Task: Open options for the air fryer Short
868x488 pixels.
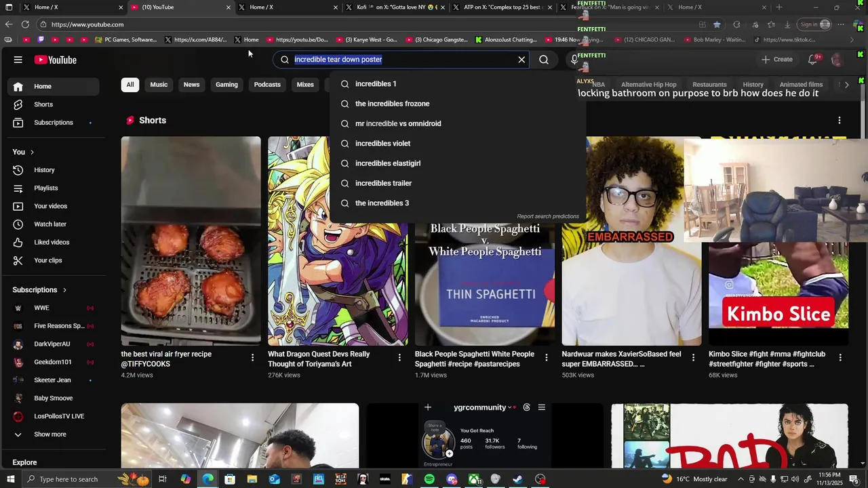Action: [x=252, y=357]
